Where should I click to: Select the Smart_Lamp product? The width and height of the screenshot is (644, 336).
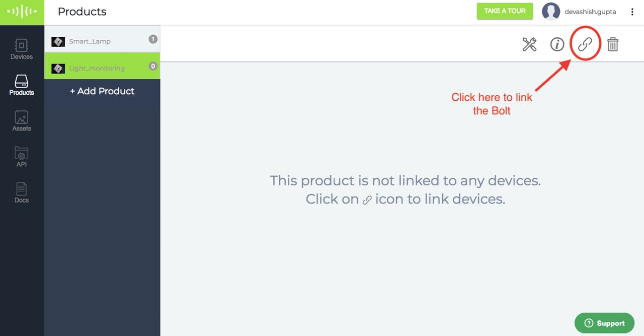click(x=102, y=41)
